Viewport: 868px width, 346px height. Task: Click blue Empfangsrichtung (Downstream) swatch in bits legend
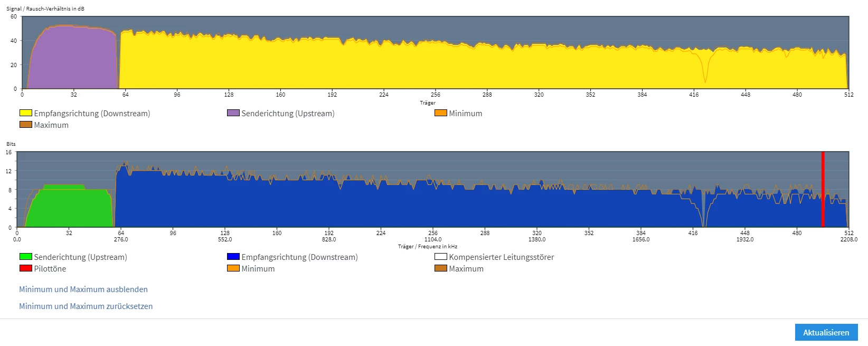click(233, 257)
